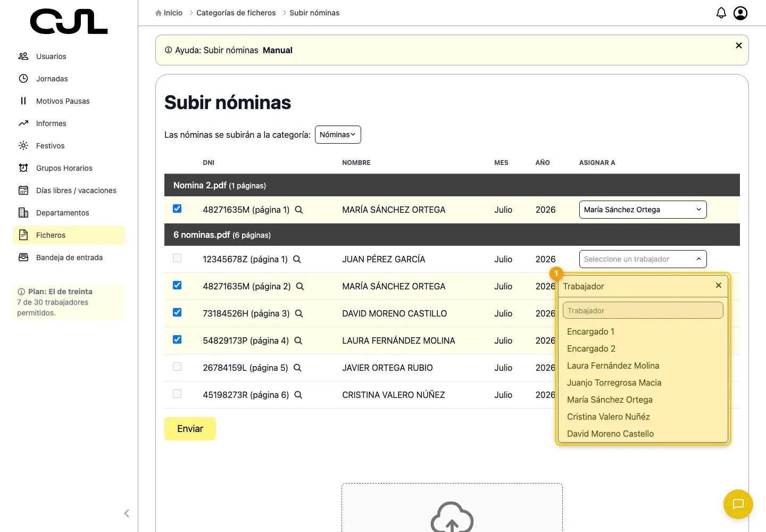
Task: Focus the Trabajador search field
Action: [643, 310]
